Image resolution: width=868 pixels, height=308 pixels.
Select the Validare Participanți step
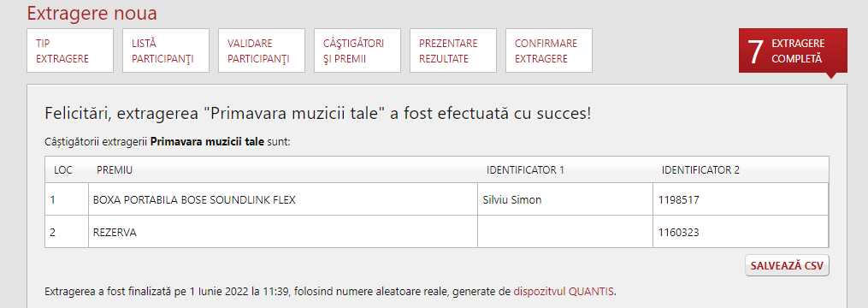point(262,50)
